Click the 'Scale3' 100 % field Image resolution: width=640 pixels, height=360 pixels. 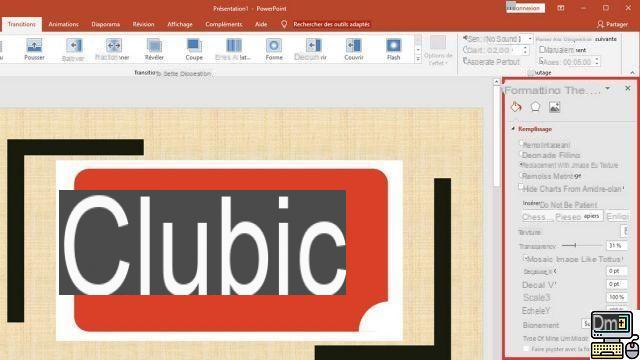[617, 297]
